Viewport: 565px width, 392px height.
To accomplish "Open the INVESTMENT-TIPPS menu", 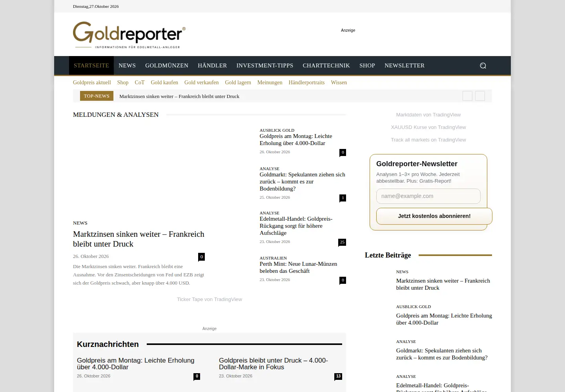I will click(265, 65).
